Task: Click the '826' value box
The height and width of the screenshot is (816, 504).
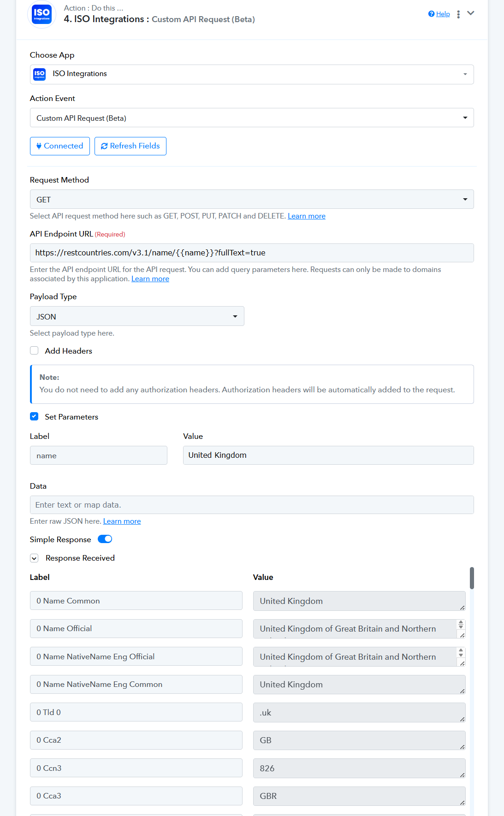Action: click(359, 768)
